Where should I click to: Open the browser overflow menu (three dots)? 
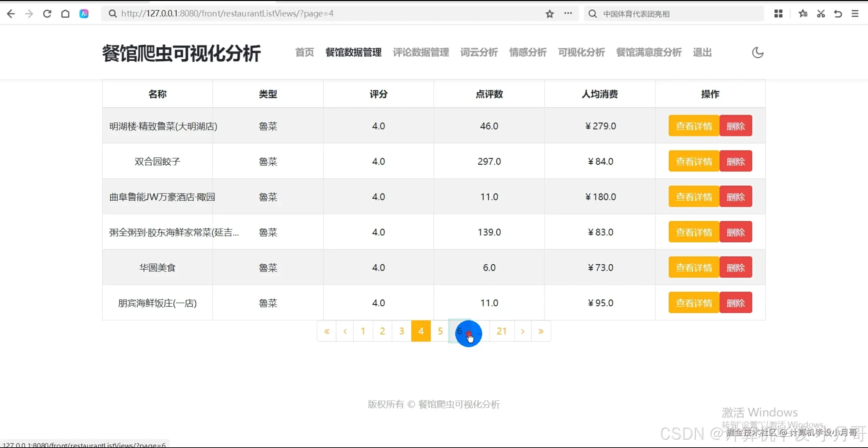pyautogui.click(x=568, y=14)
